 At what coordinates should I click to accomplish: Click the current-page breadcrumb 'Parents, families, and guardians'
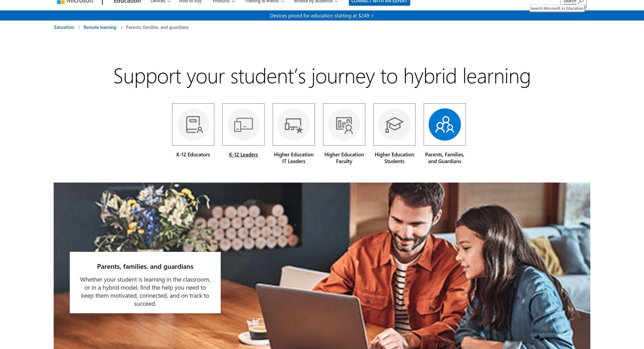[x=157, y=28]
